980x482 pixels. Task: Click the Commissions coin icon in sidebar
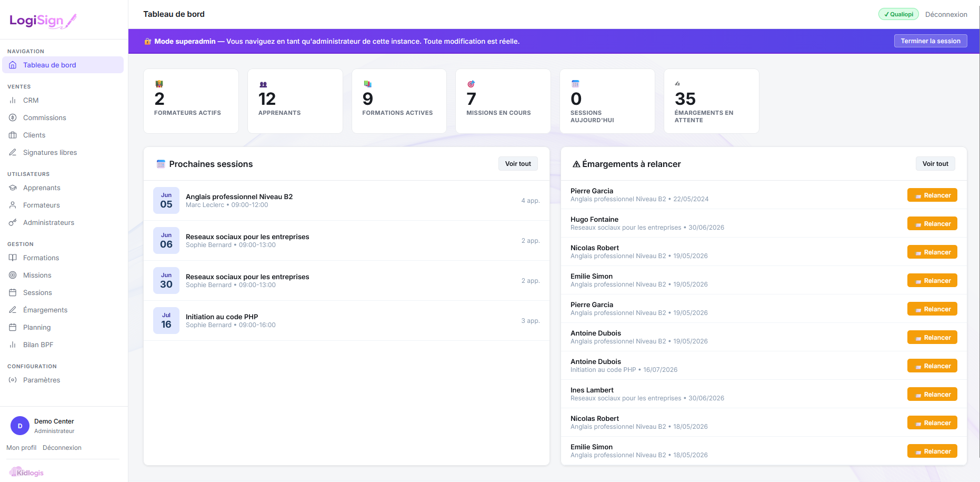click(13, 117)
